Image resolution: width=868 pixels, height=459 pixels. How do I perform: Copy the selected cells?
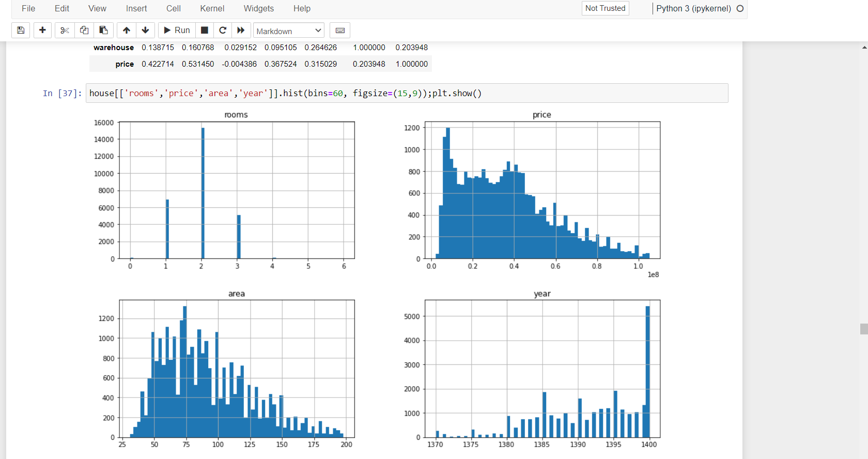click(x=84, y=30)
